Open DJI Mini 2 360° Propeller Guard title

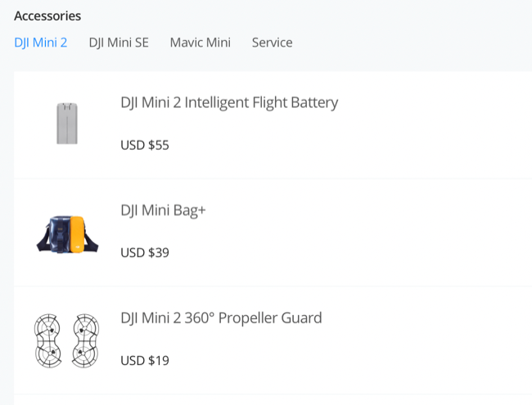tap(221, 317)
